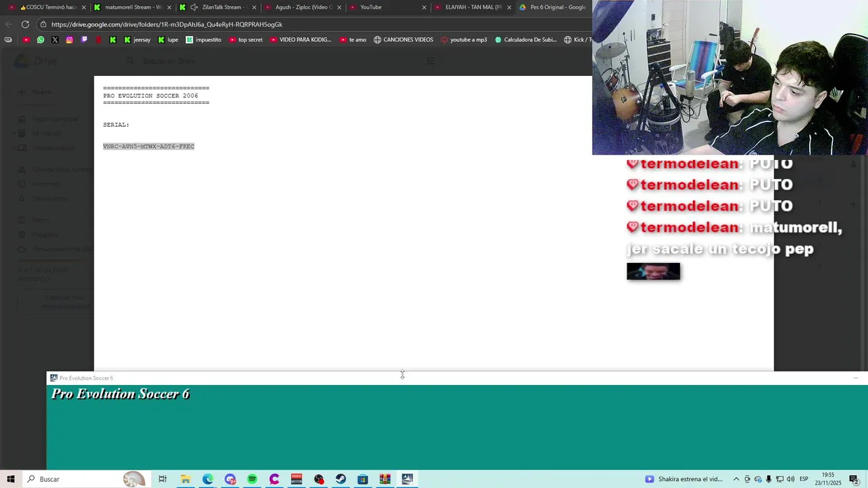Minimize the Pro Evolution Soccer 6 window
The width and height of the screenshot is (868, 488).
[856, 378]
